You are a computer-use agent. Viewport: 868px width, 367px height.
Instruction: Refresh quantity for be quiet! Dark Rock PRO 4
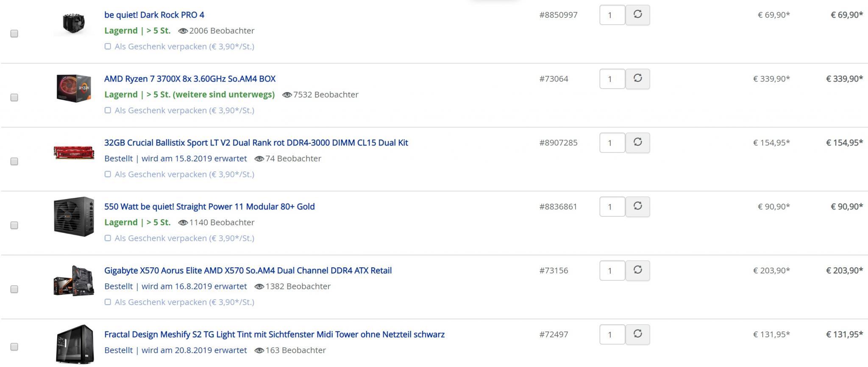pyautogui.click(x=637, y=15)
